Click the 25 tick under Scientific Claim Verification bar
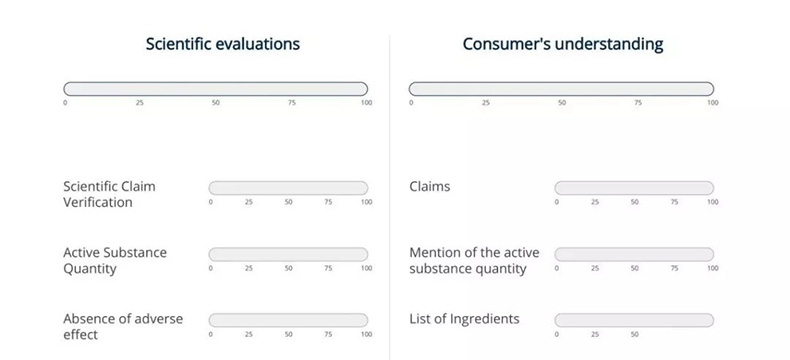The height and width of the screenshot is (360, 790). [249, 202]
